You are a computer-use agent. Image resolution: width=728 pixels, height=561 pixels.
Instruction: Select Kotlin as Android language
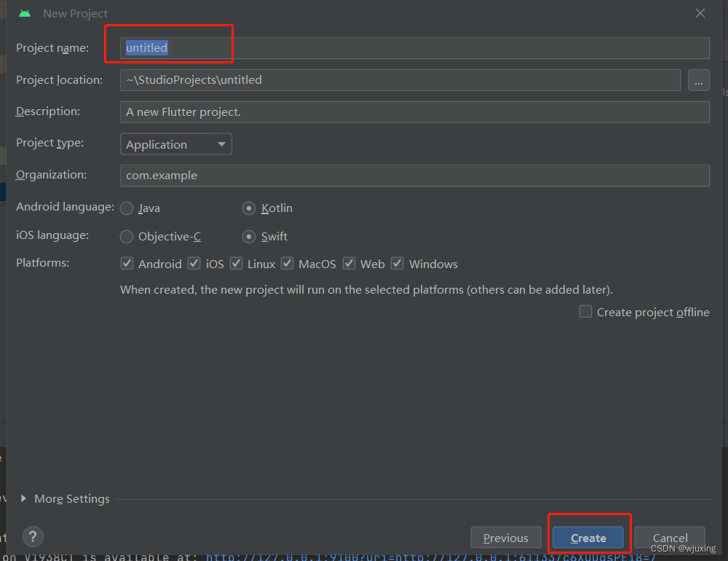point(249,208)
